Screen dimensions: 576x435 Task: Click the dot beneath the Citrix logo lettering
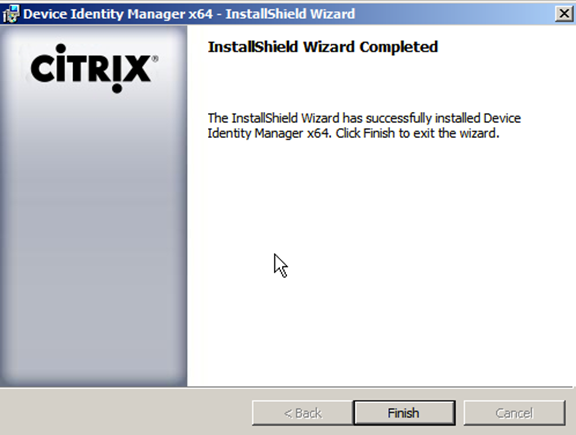[117, 88]
